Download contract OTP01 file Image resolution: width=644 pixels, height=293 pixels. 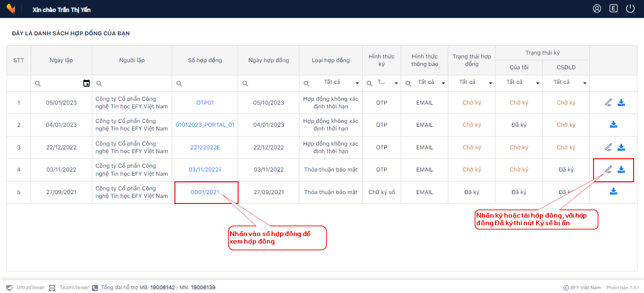point(621,103)
